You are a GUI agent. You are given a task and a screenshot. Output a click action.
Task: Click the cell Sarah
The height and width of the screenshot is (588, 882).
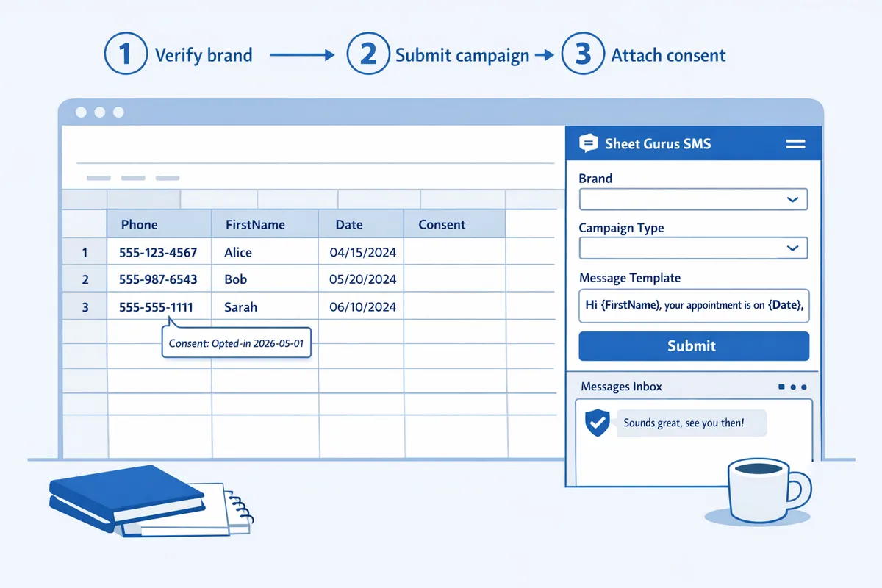click(x=265, y=306)
